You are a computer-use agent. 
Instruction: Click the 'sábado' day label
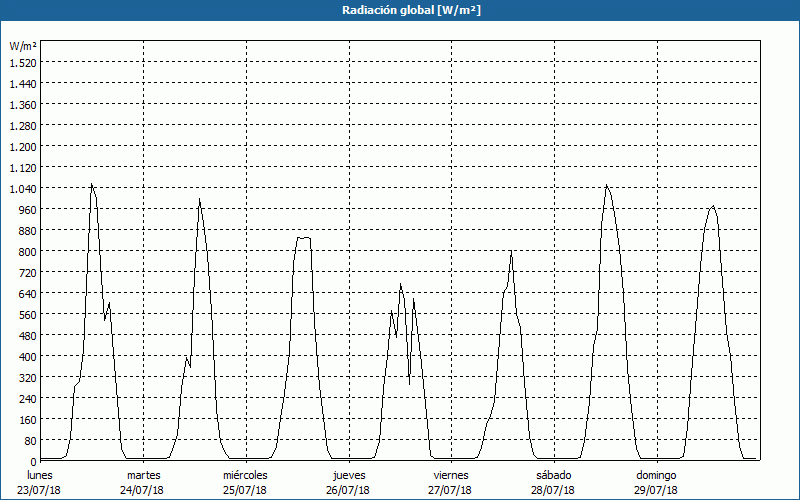tap(554, 475)
